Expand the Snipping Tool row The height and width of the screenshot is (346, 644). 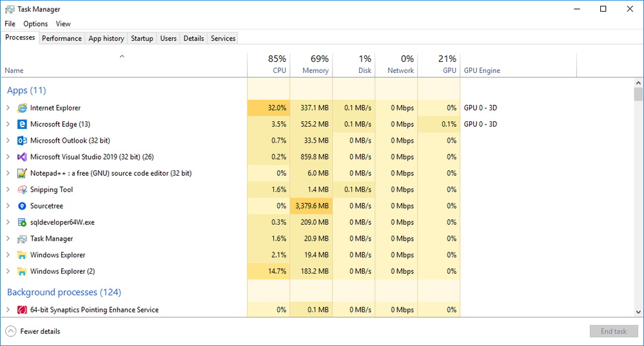click(x=8, y=190)
